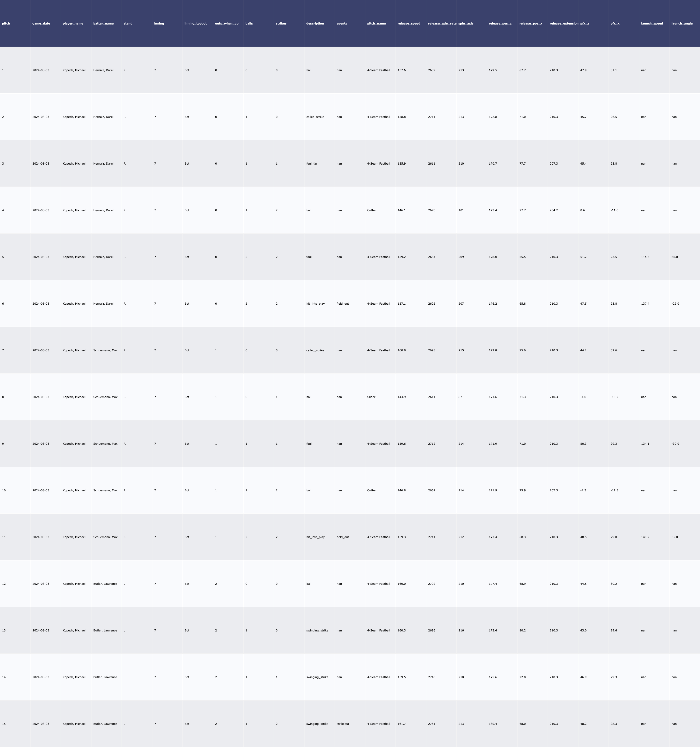The width and height of the screenshot is (700, 747).
Task: Select row 8 pitch number cell
Action: (3, 397)
